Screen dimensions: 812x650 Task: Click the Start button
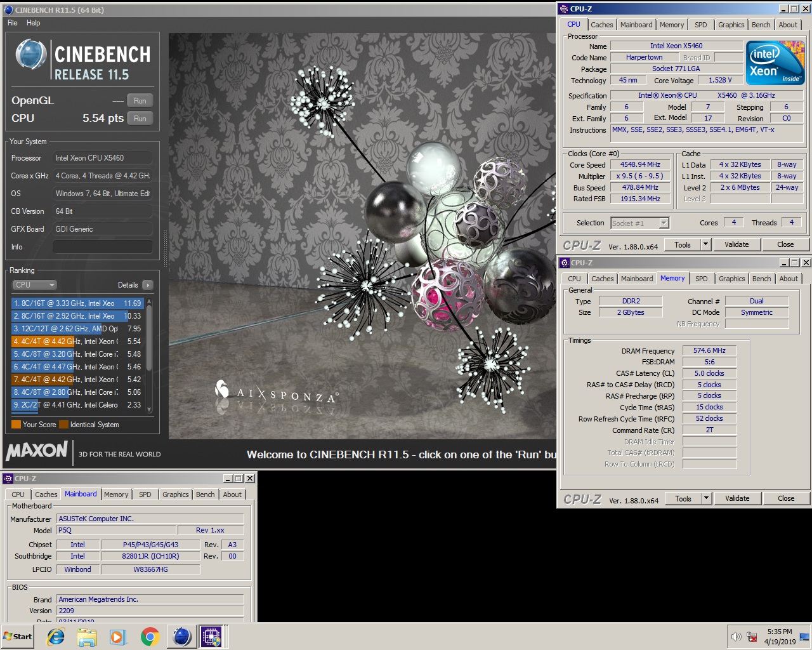(x=18, y=637)
